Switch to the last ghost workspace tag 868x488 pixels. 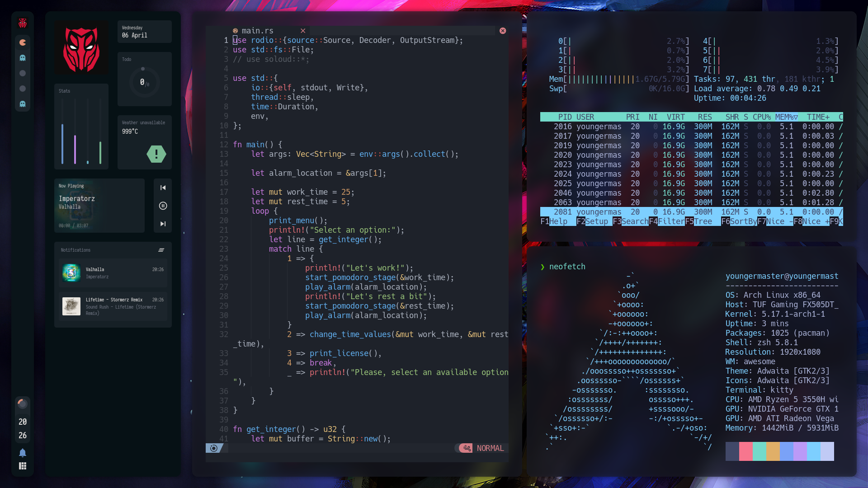coord(23,104)
